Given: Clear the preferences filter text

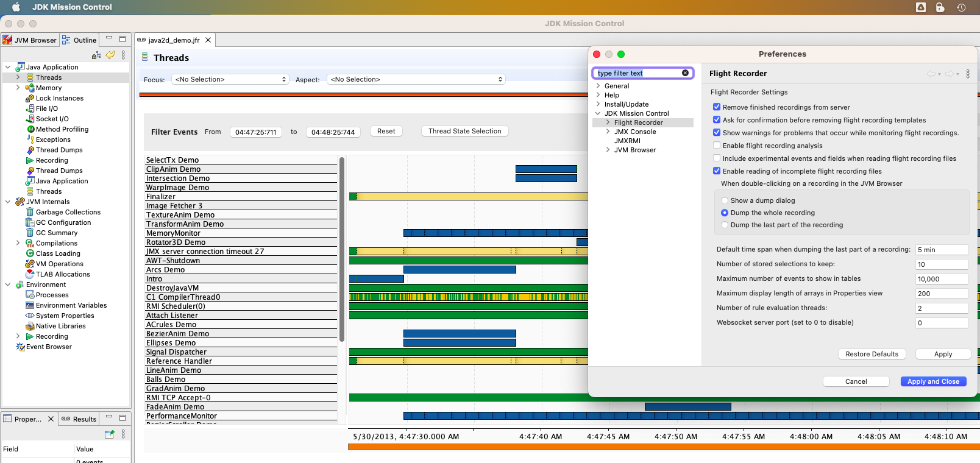Looking at the screenshot, I should point(685,73).
